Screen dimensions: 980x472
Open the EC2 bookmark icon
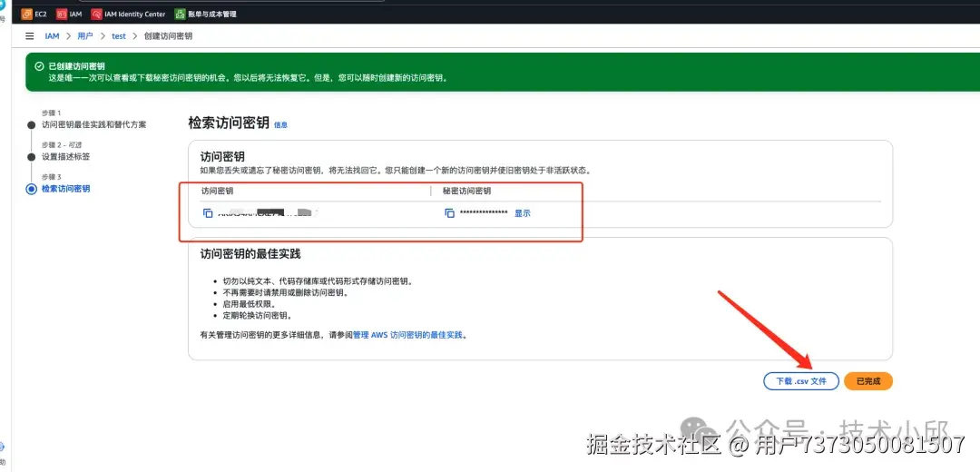point(27,14)
